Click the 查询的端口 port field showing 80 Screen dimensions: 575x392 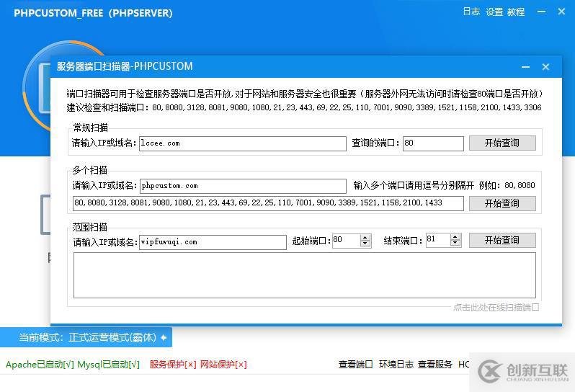(433, 143)
